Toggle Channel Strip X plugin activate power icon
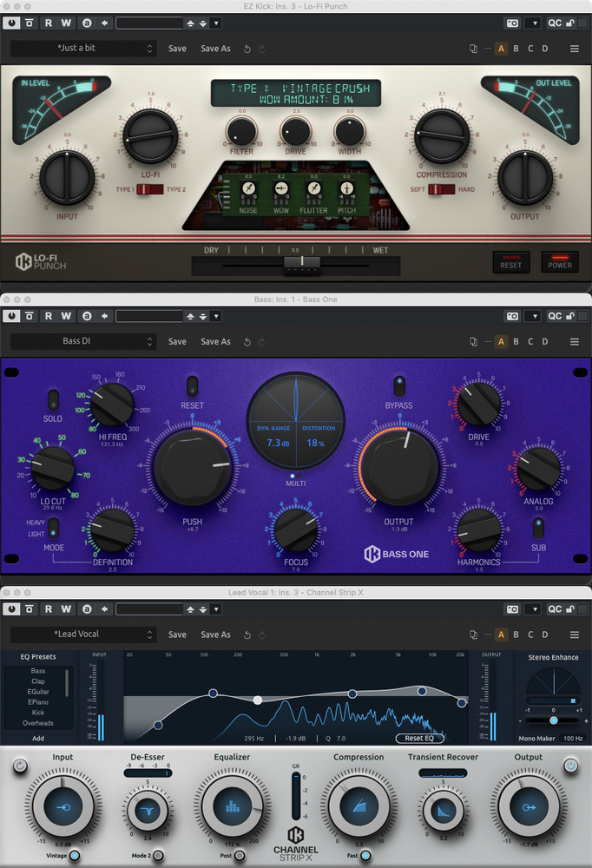The image size is (592, 868). point(11,609)
